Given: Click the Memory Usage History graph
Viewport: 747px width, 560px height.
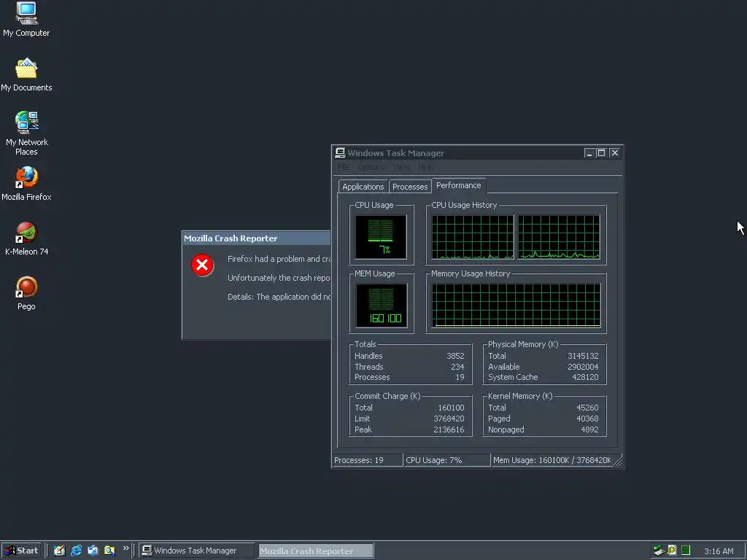Looking at the screenshot, I should 516,306.
